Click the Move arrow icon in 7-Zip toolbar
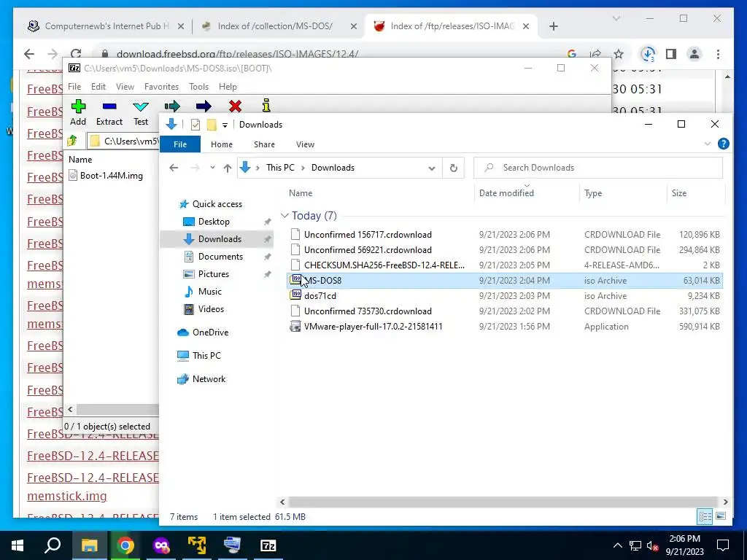The height and width of the screenshot is (560, 747). (204, 106)
